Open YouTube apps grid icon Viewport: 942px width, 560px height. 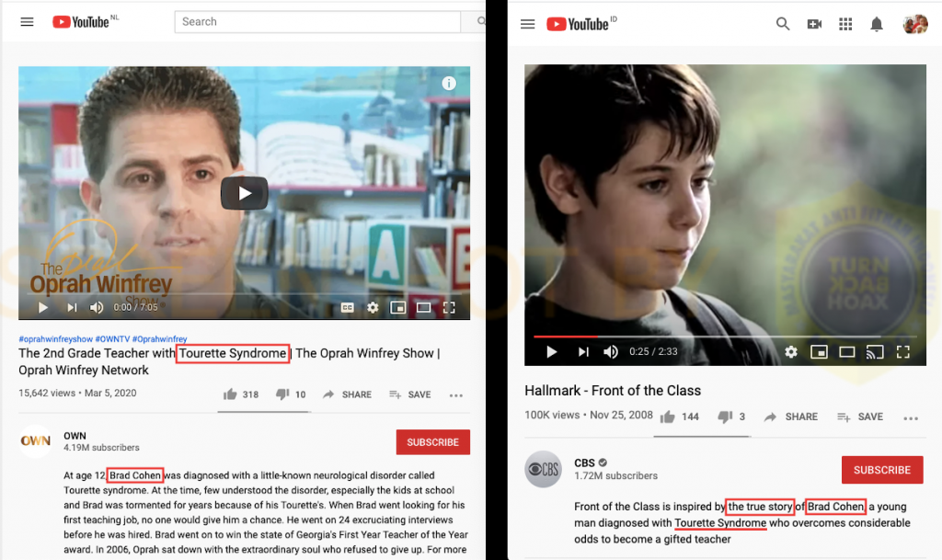tap(845, 24)
